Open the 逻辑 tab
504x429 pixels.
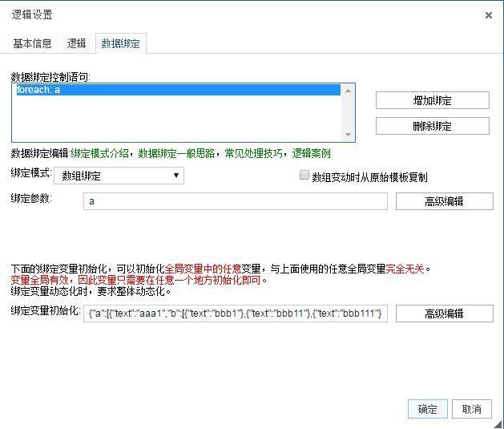click(76, 43)
